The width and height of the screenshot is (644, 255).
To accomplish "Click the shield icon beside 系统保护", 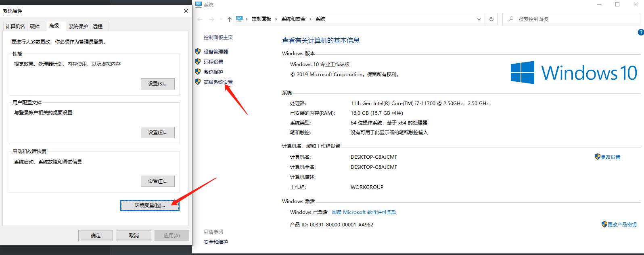I will point(198,72).
